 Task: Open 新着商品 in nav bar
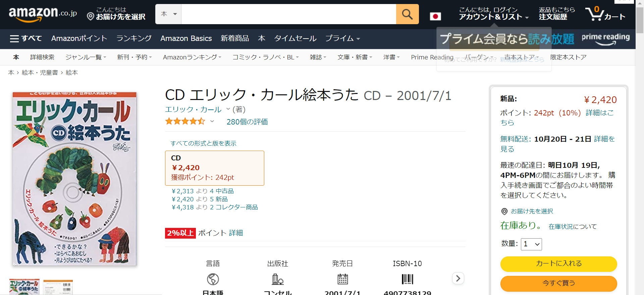click(235, 39)
